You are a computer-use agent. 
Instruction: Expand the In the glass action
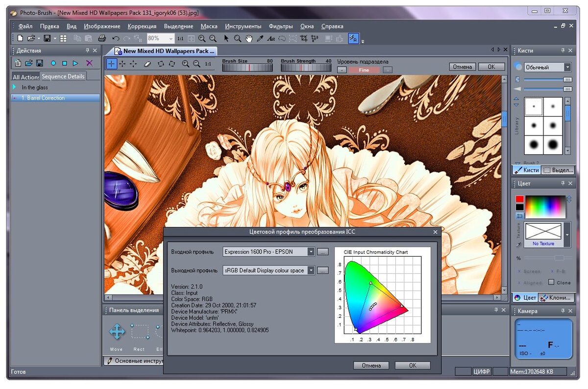click(15, 87)
